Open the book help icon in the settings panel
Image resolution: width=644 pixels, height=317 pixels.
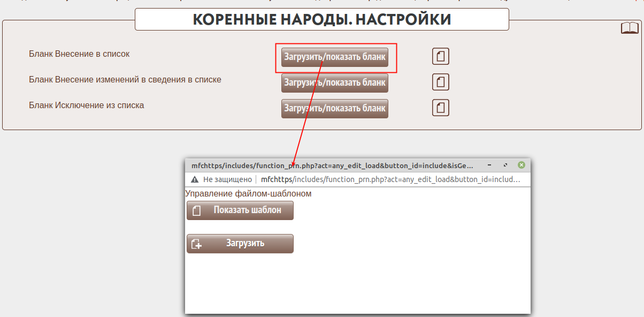pos(630,28)
